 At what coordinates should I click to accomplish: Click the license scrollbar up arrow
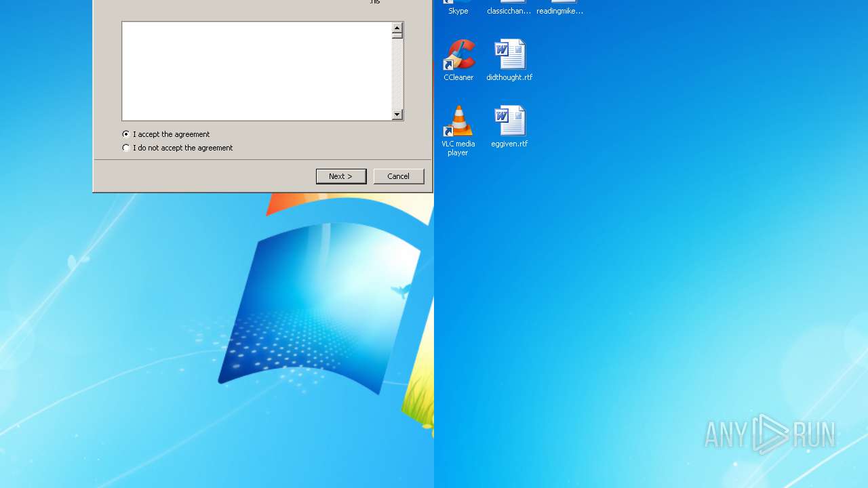pyautogui.click(x=397, y=28)
